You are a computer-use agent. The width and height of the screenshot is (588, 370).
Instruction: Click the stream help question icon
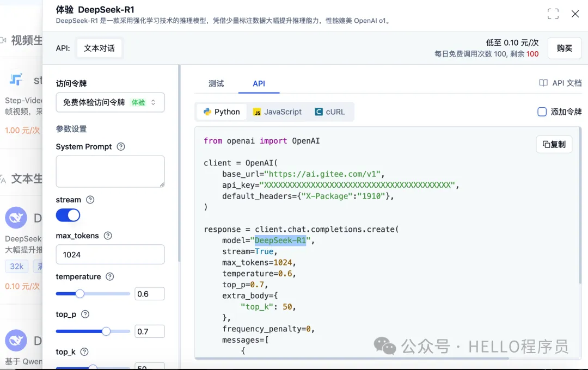pos(90,200)
